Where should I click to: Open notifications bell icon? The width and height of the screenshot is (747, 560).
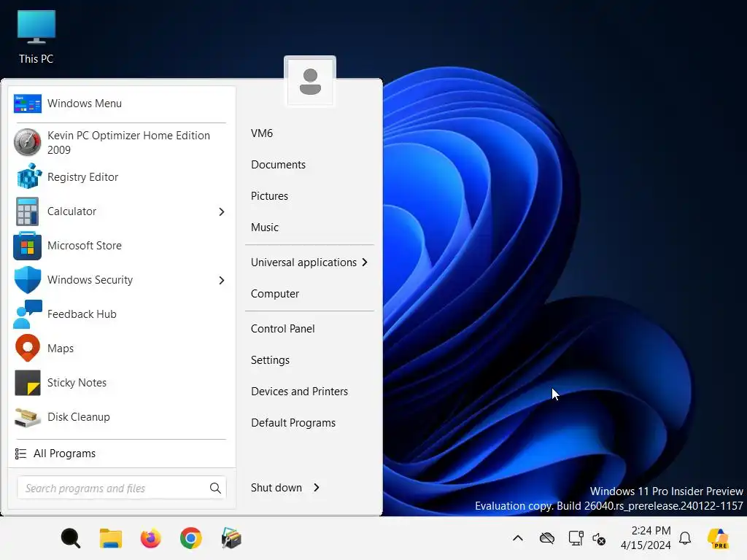685,539
